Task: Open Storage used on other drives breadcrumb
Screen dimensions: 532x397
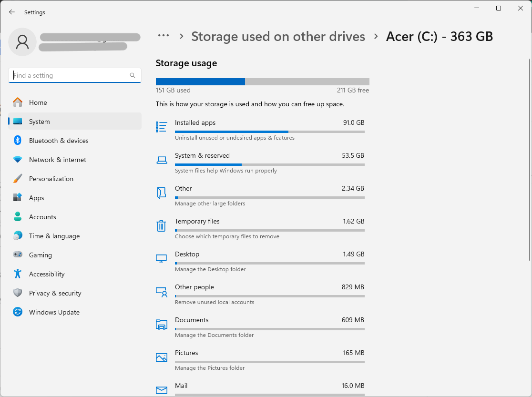Action: tap(278, 36)
